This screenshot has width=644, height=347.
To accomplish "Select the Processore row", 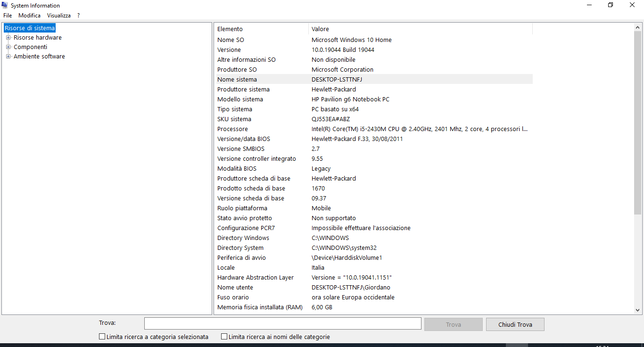I will pos(374,129).
